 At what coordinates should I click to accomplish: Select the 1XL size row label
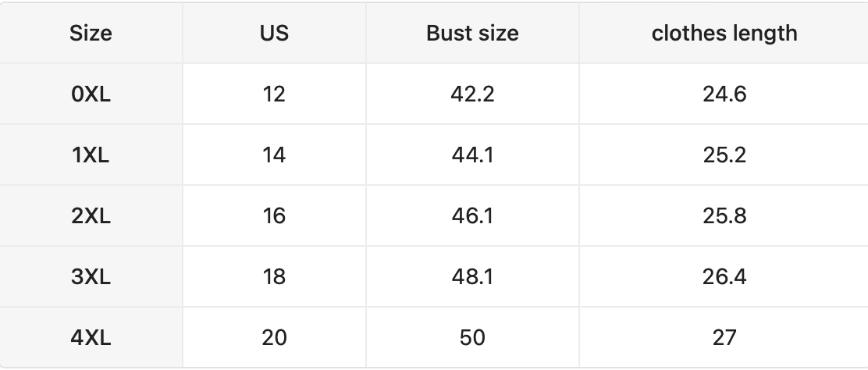91,155
